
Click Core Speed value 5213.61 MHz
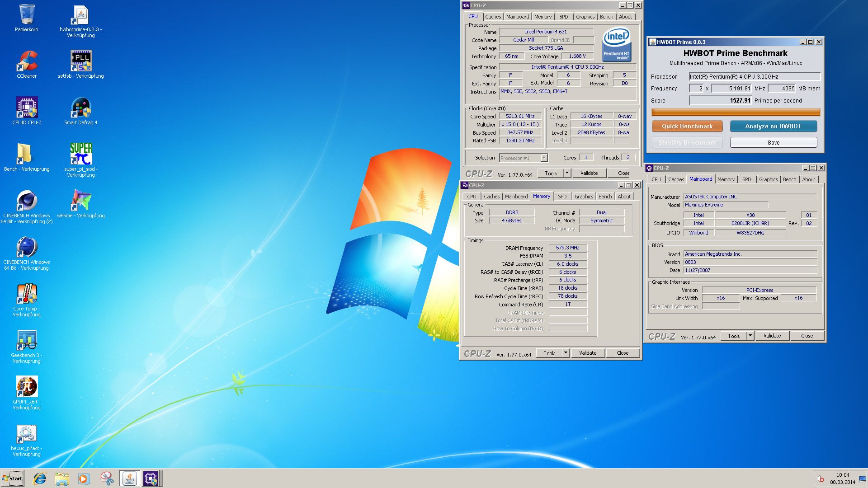pos(520,116)
